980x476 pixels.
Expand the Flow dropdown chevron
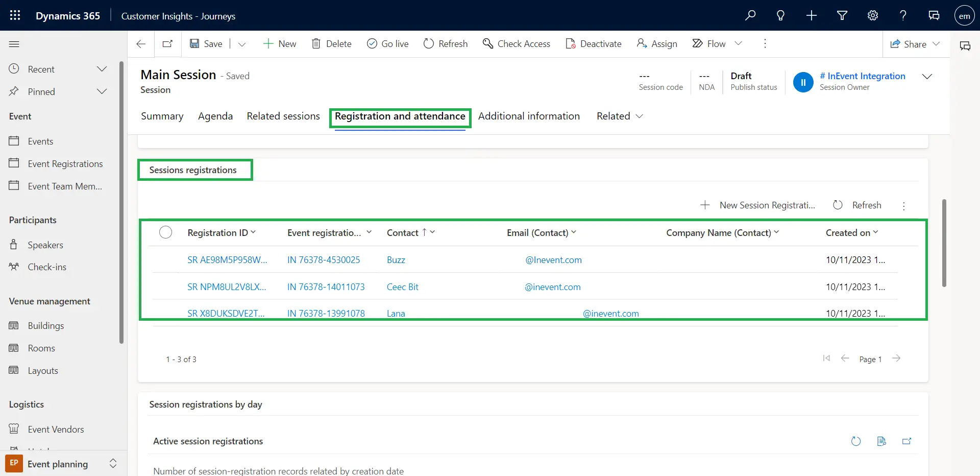(x=738, y=43)
